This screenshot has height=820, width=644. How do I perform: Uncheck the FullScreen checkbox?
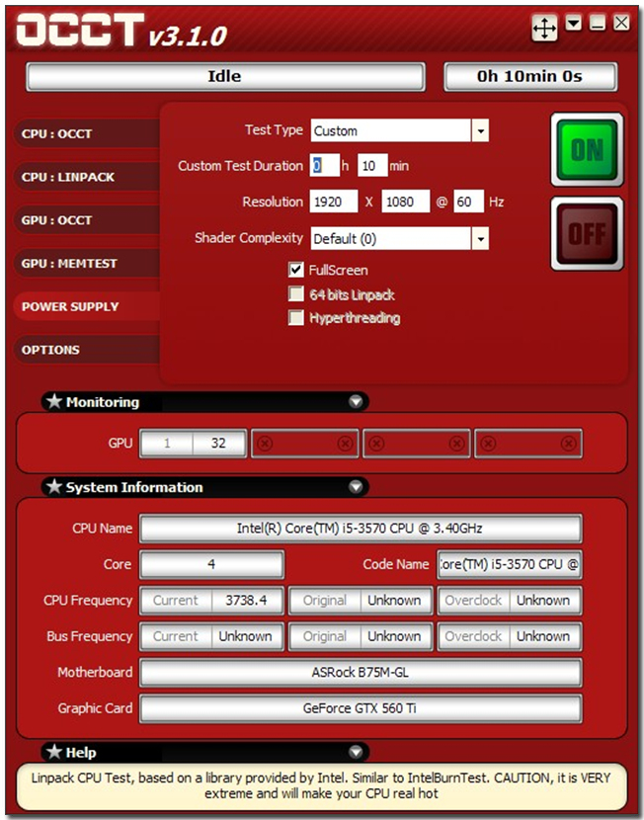[296, 270]
